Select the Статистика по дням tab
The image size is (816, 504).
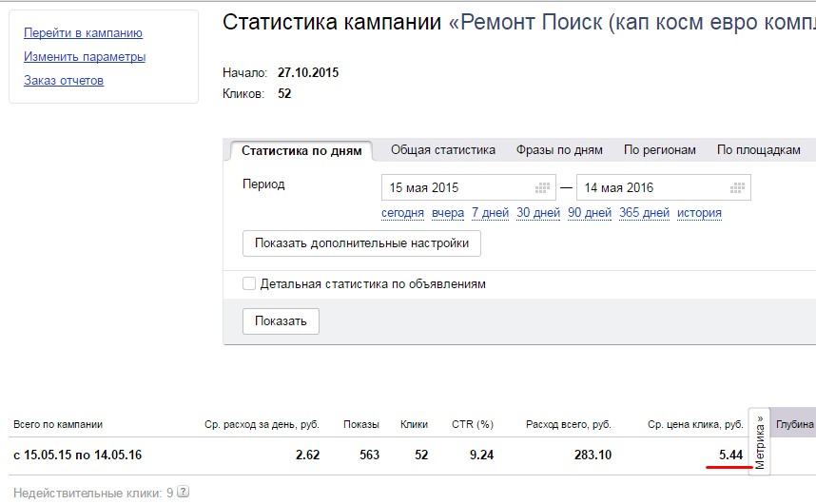click(x=301, y=150)
